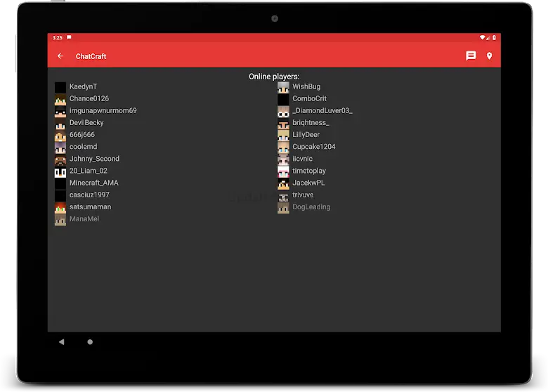548x392 pixels.
Task: Select player name 20_Liam_02
Action: click(89, 171)
